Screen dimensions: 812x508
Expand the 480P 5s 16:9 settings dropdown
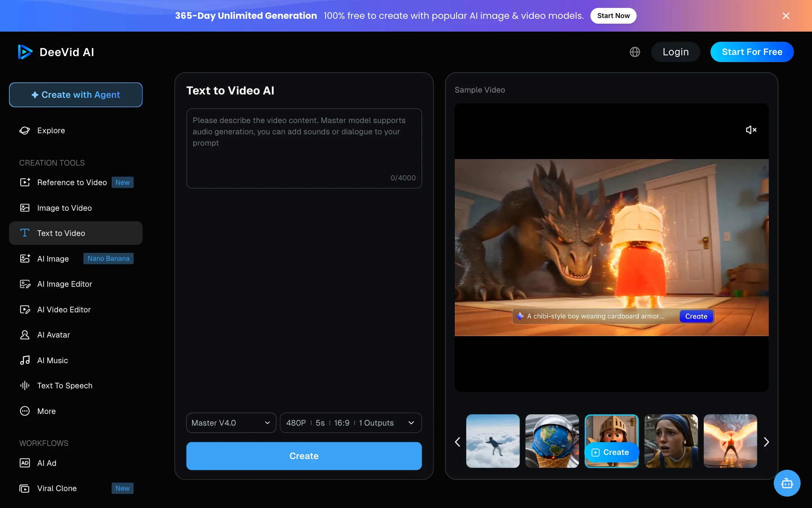pyautogui.click(x=351, y=423)
